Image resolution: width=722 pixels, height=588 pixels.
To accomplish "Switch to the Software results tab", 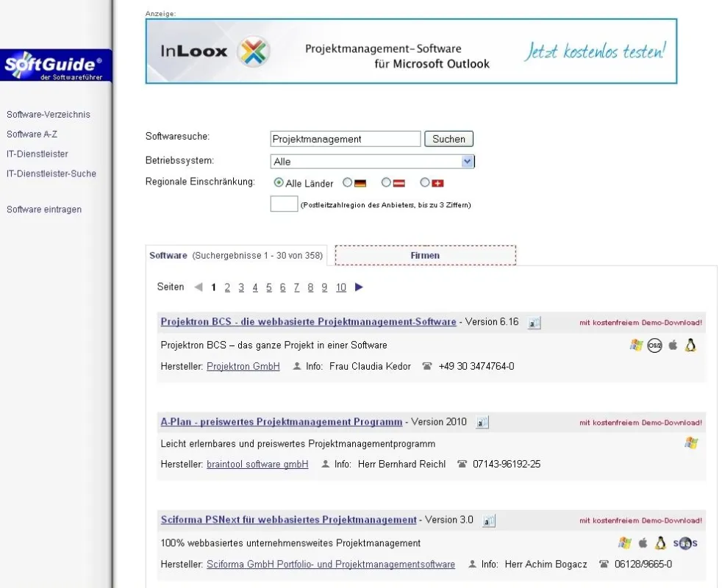I will 236,256.
